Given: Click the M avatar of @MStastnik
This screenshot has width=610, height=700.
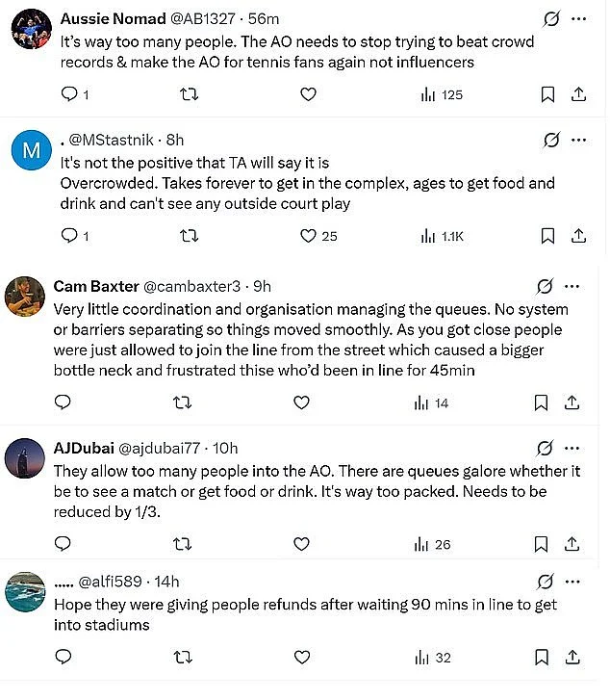Looking at the screenshot, I should pos(30,150).
